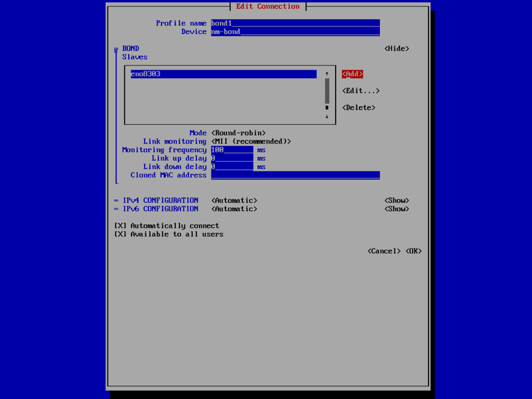Viewport: 532px width, 399px height.
Task: Click the Cloned MAC address field
Action: [295, 176]
